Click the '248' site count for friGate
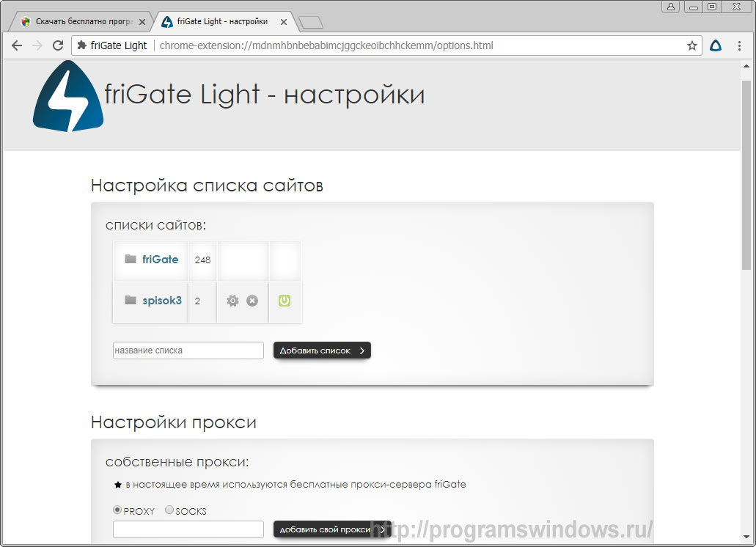The height and width of the screenshot is (547, 756). click(202, 260)
